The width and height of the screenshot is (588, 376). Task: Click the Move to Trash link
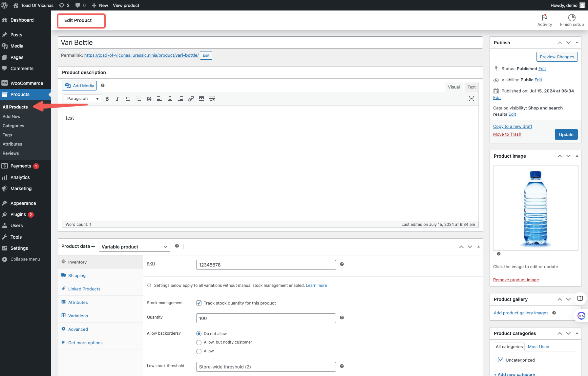507,134
